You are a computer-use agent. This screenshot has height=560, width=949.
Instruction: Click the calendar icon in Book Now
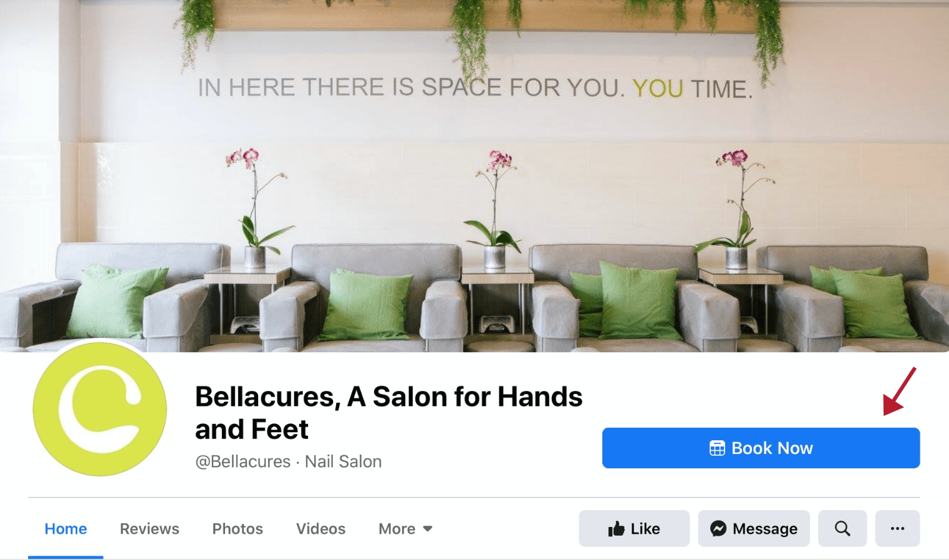pyautogui.click(x=717, y=448)
